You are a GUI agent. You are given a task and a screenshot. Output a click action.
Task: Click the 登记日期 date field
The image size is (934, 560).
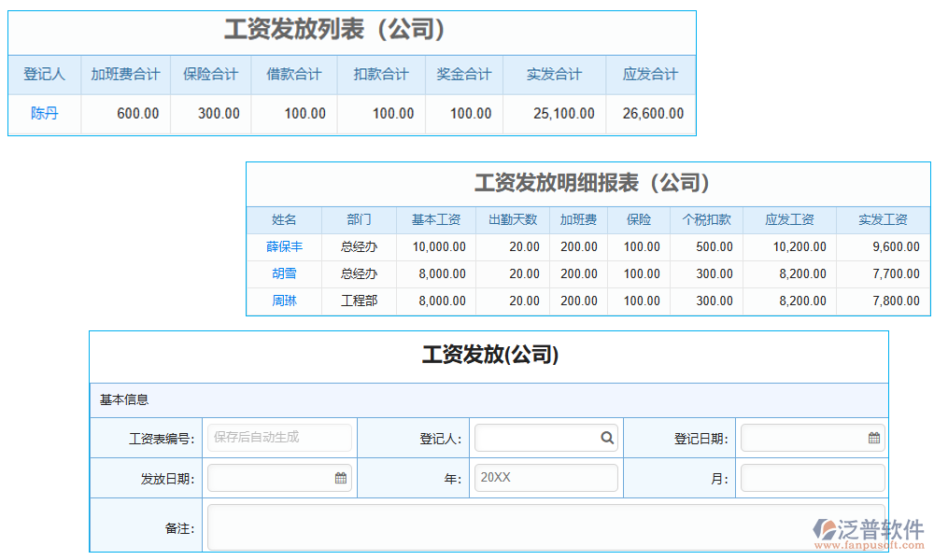point(803,438)
